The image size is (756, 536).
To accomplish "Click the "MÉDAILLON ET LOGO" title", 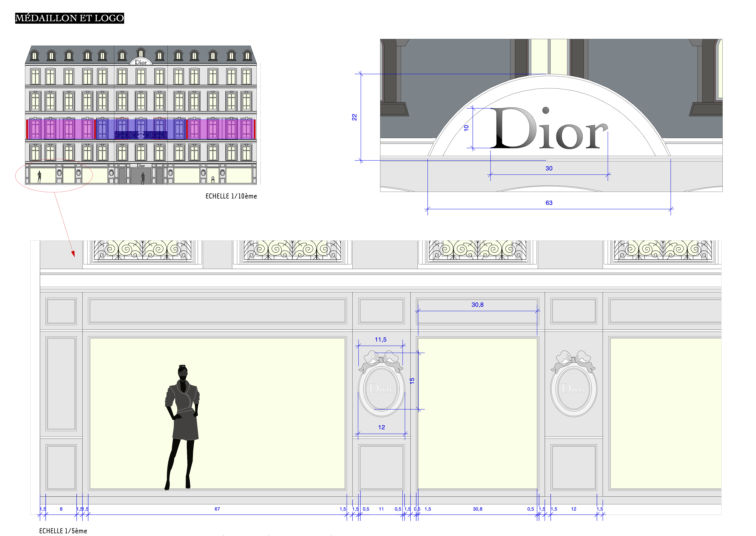I will tap(69, 18).
